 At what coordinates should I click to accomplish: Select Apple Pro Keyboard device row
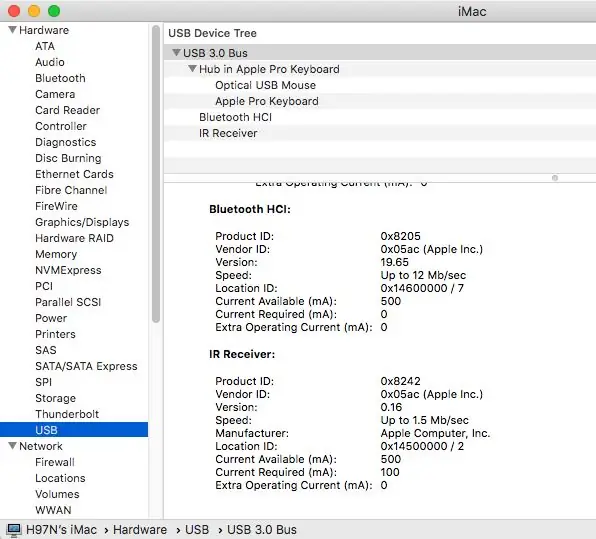(380, 101)
